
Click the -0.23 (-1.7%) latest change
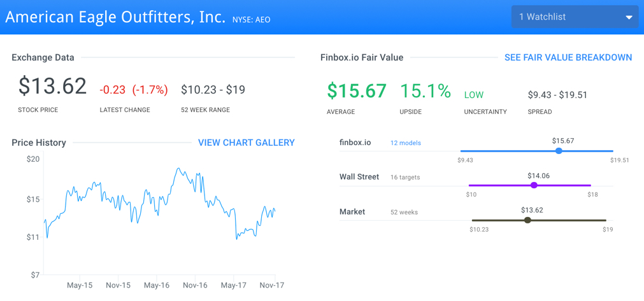[134, 90]
